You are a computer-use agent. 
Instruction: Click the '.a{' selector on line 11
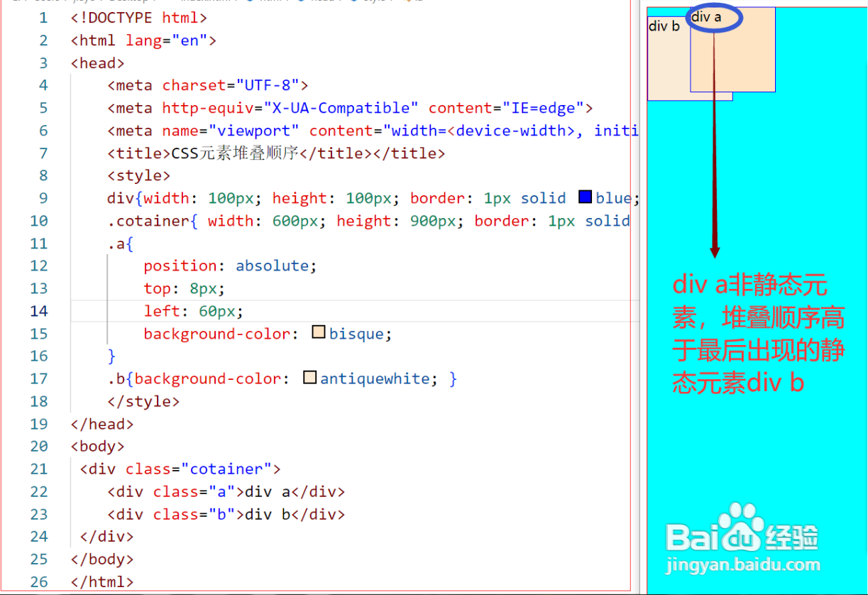pyautogui.click(x=121, y=244)
